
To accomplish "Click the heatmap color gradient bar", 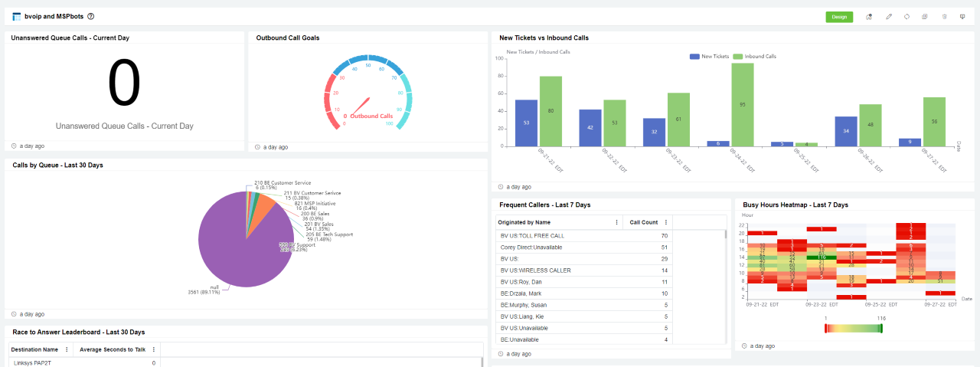I will (853, 328).
